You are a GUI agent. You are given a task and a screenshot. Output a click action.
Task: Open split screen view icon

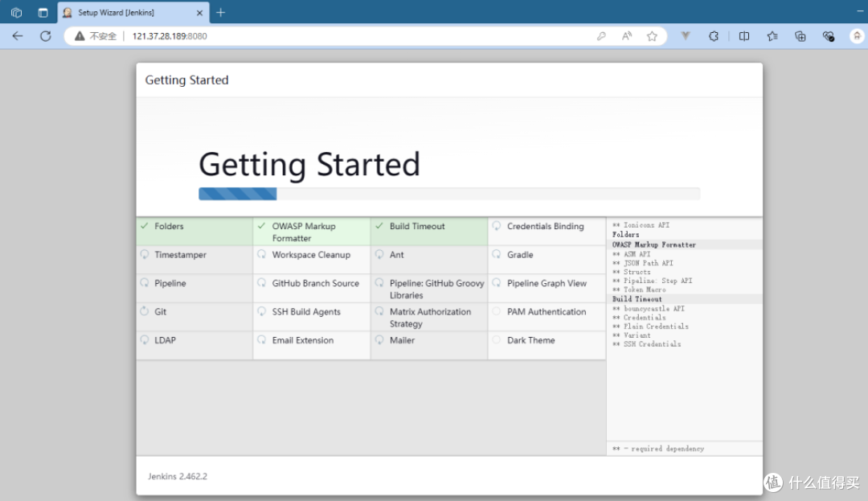[x=744, y=36]
